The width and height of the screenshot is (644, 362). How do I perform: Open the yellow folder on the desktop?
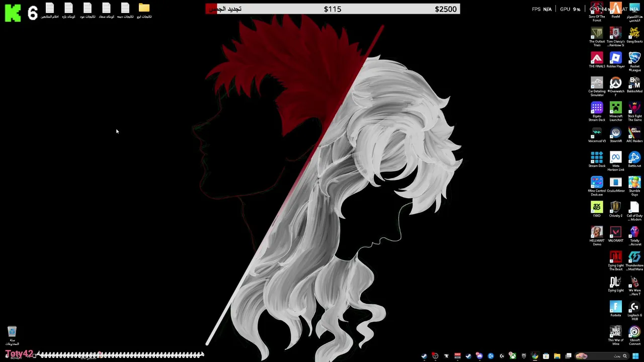point(144,11)
